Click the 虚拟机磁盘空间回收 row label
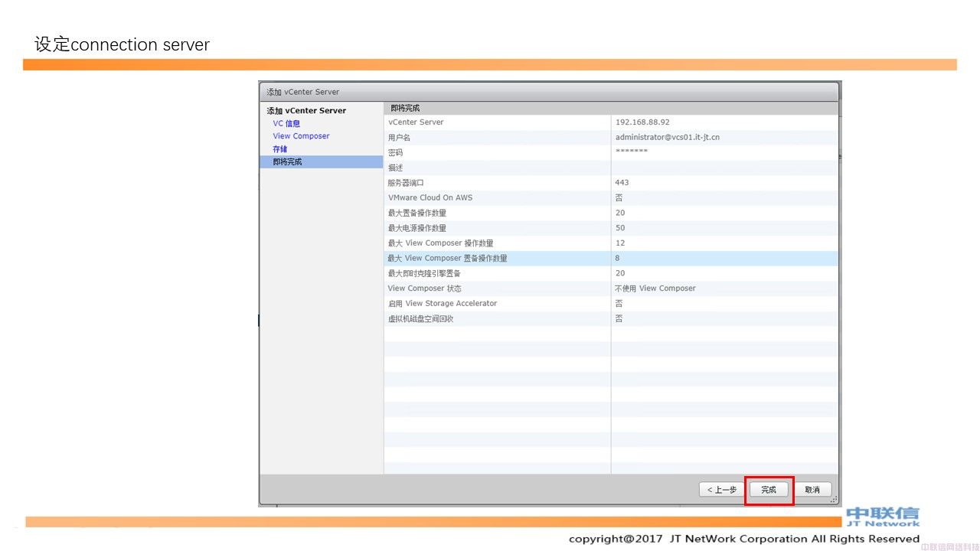 pyautogui.click(x=421, y=319)
